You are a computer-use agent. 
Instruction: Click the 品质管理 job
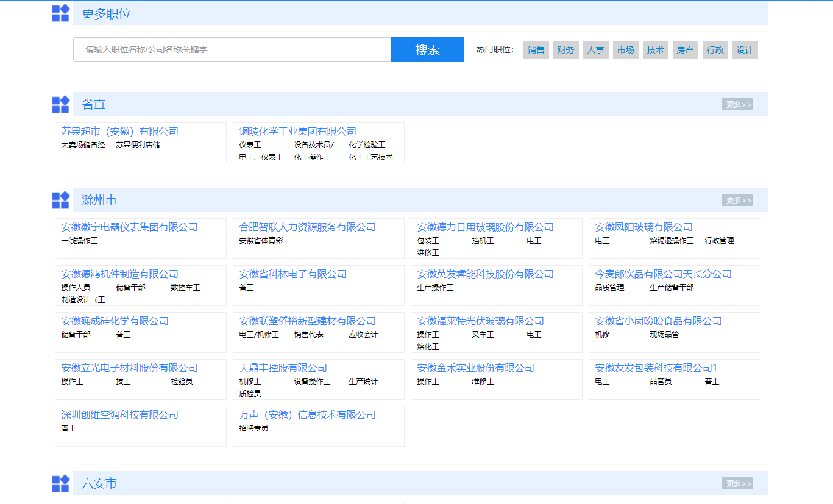coord(609,288)
